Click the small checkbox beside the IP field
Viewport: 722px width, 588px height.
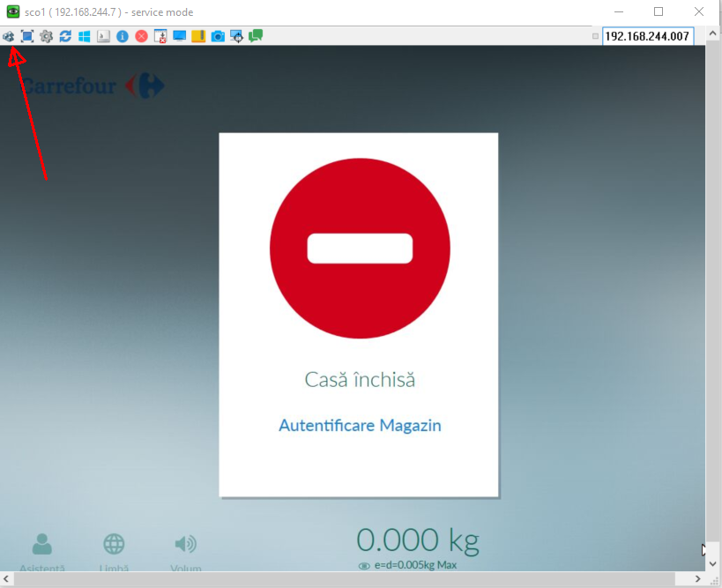[x=595, y=36]
